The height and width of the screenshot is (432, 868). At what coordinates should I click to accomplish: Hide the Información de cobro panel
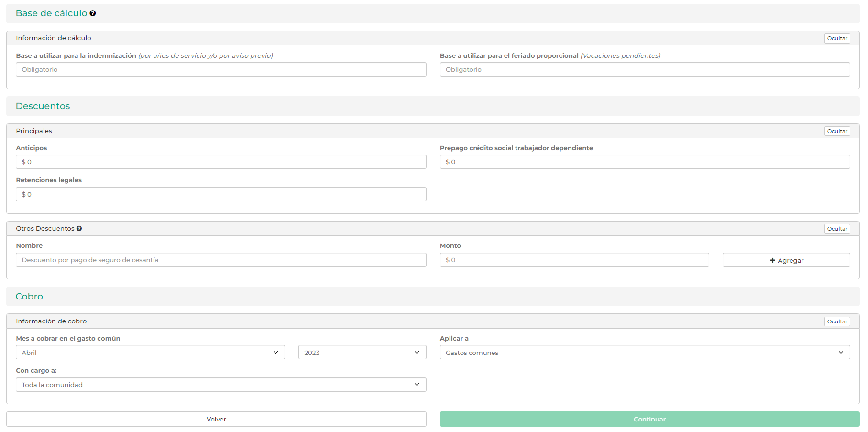pos(837,321)
